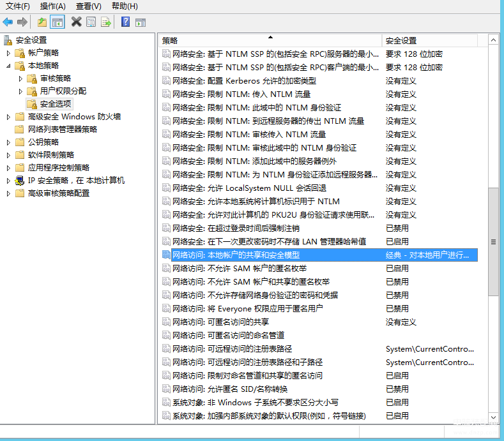Viewport: 504px width, 441px height.
Task: Open the 帮助(H) menu
Action: tap(125, 6)
